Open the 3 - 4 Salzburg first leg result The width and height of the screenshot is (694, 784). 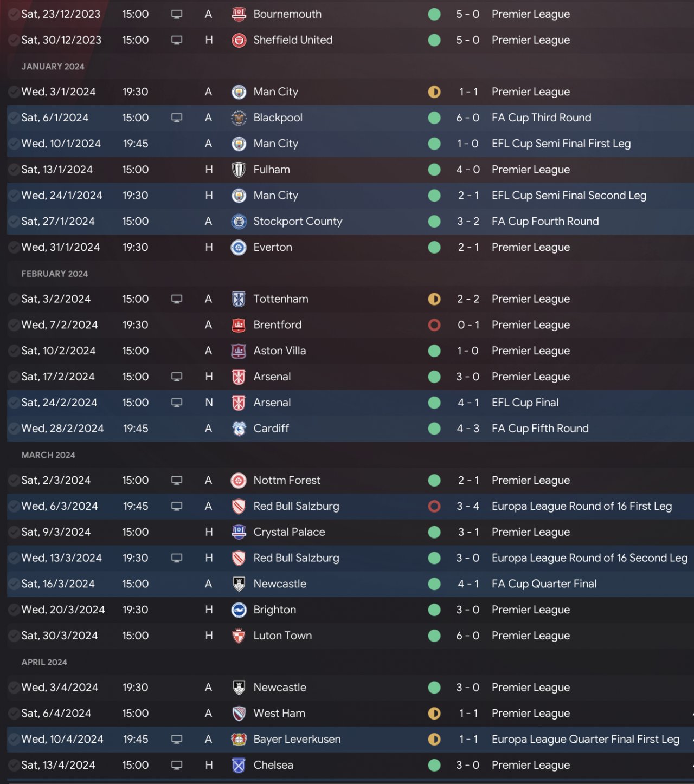click(x=468, y=506)
